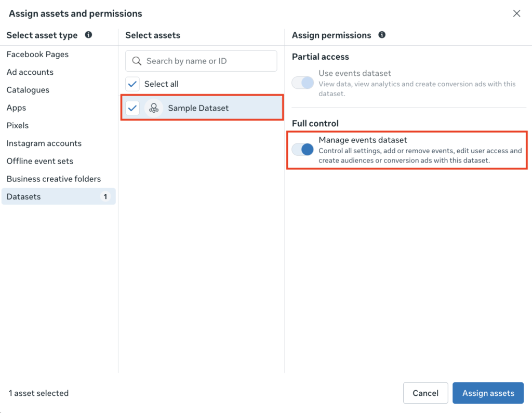Click info icon beside Select asset type
Image resolution: width=532 pixels, height=413 pixels.
(x=88, y=35)
